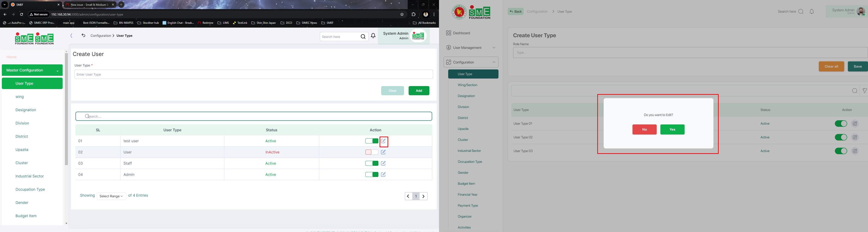
Task: Edit the 'Staff' row with pencil icon
Action: [383, 163]
